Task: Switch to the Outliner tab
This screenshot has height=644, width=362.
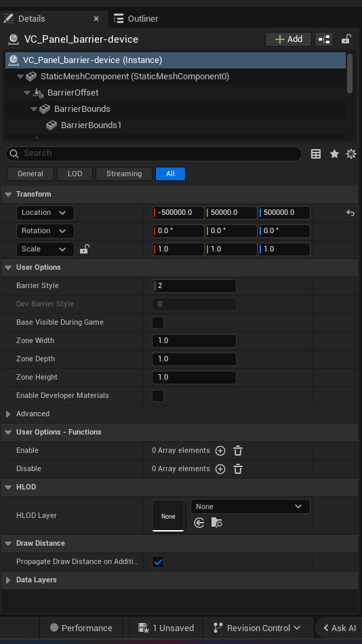Action: click(x=136, y=19)
